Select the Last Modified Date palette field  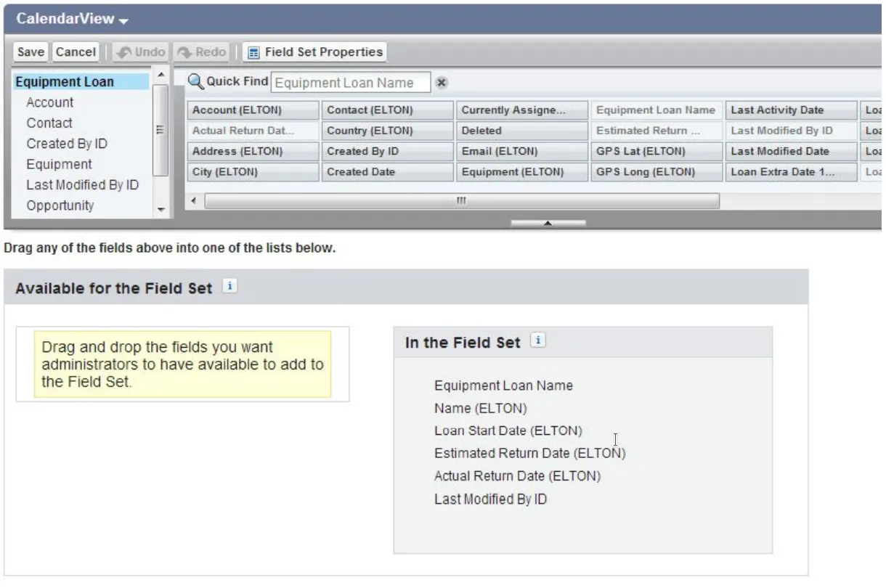tap(791, 152)
